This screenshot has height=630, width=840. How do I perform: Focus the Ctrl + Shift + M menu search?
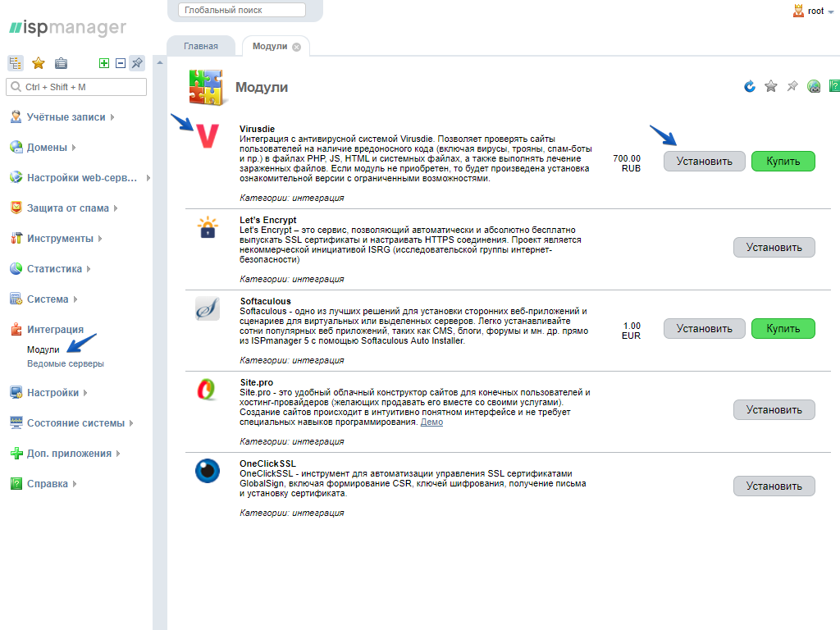point(76,87)
